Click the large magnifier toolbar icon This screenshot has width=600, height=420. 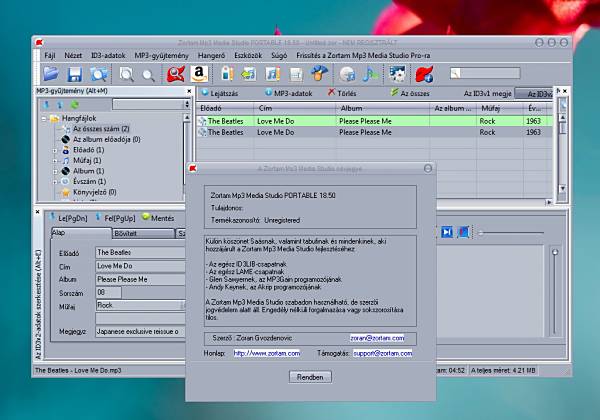(126, 74)
